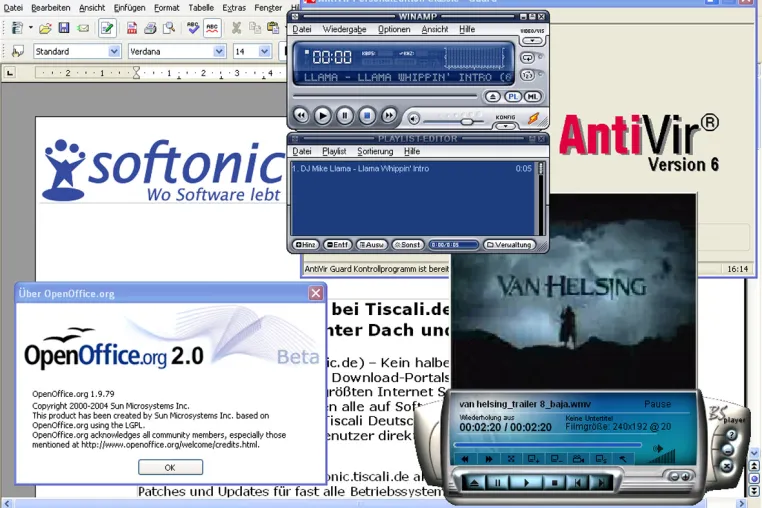
Task: Open the Winamp Optionen menu
Action: (x=394, y=29)
